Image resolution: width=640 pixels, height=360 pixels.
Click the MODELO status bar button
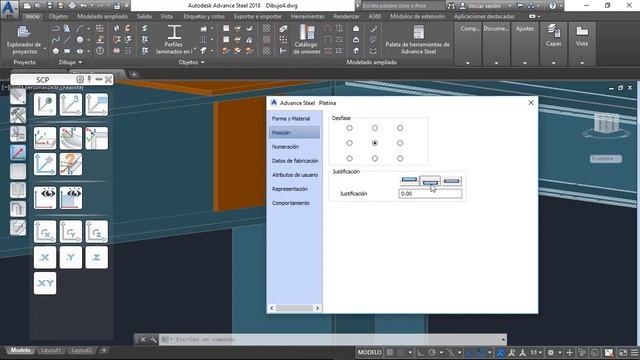click(369, 352)
